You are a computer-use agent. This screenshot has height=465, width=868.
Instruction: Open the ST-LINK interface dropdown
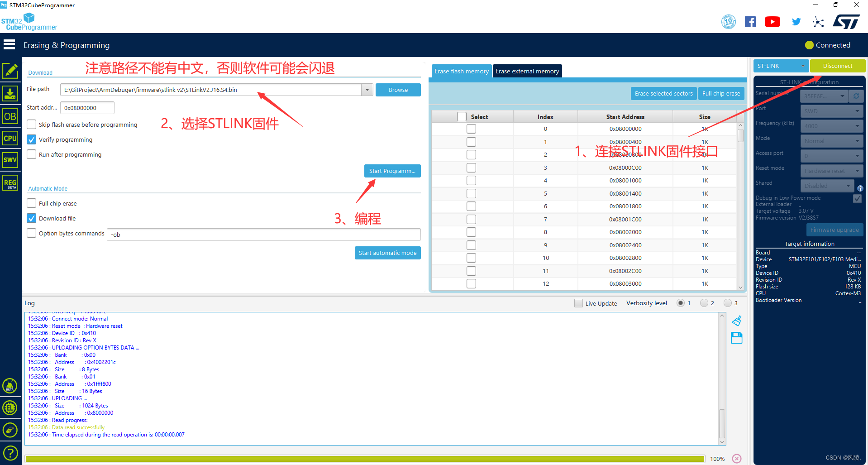click(781, 66)
